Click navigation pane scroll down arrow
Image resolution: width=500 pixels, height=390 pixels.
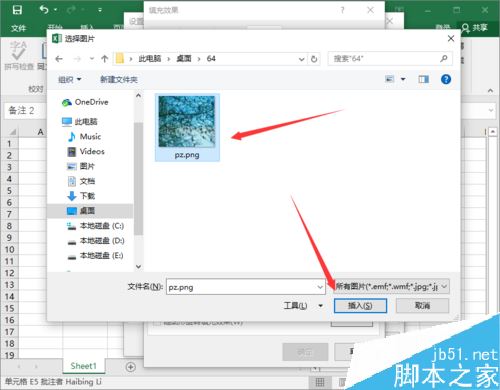139,267
